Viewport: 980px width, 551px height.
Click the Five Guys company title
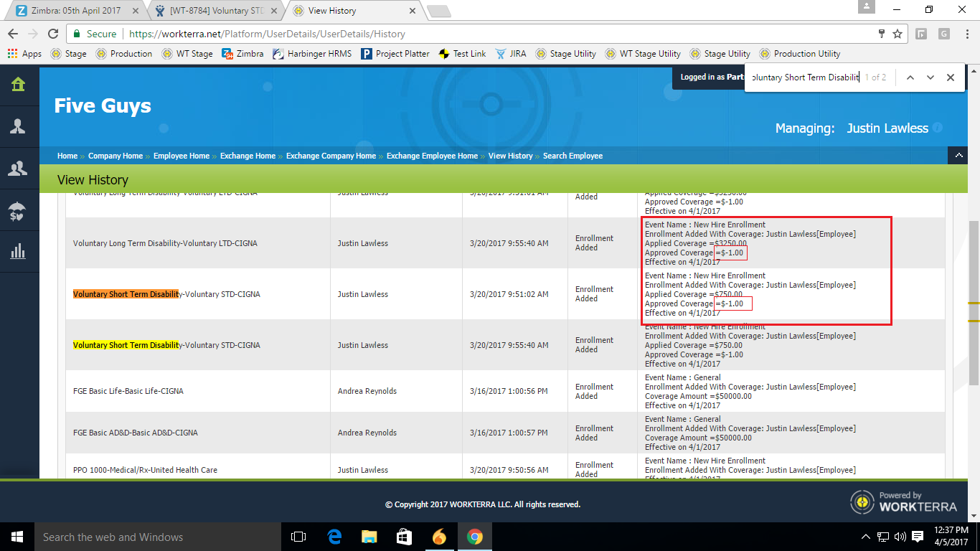click(x=103, y=106)
